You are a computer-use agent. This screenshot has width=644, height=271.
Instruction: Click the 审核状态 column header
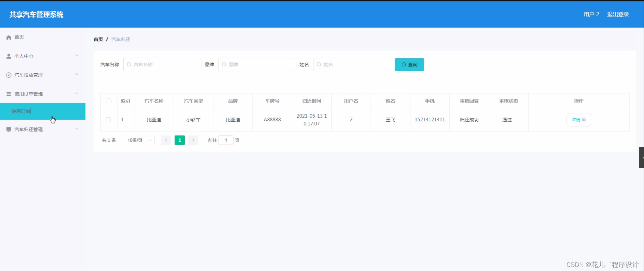509,101
